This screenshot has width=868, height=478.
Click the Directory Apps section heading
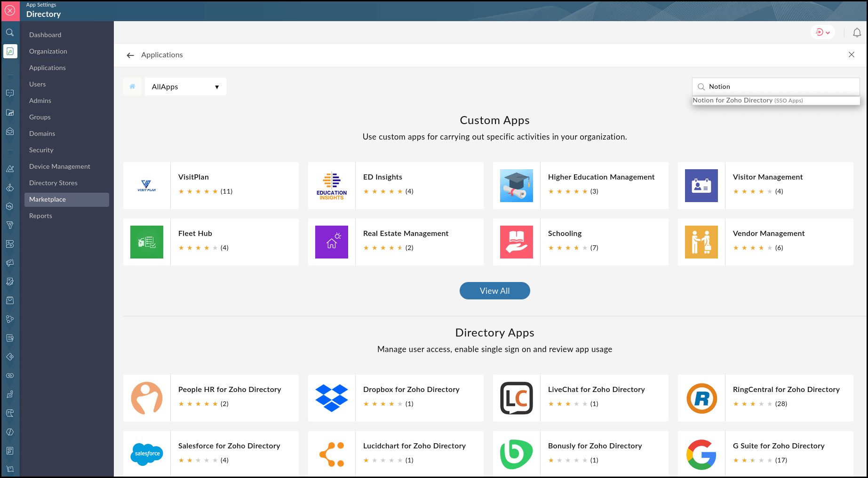(x=495, y=333)
